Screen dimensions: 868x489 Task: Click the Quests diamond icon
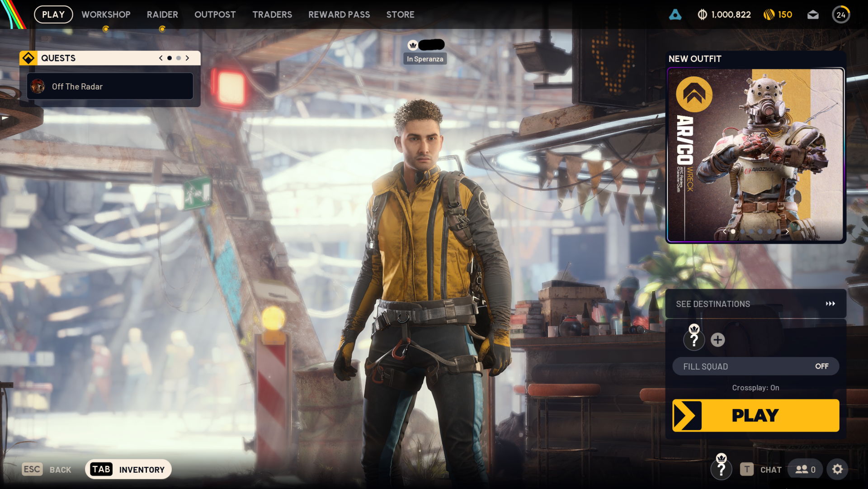tap(28, 58)
